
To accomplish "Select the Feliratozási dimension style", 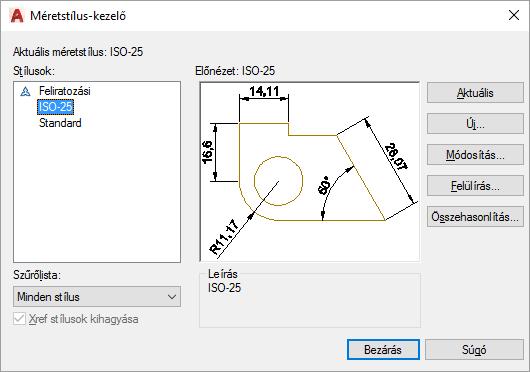I will 65,91.
